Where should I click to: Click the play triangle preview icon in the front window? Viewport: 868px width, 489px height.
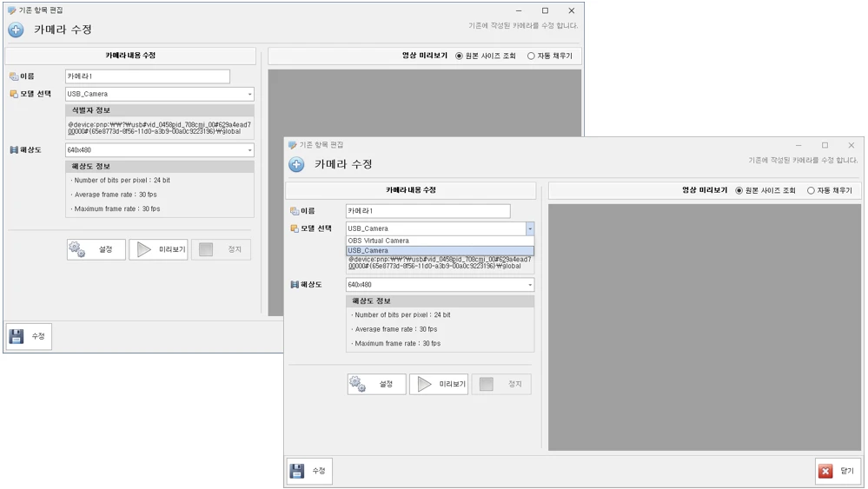(x=424, y=384)
